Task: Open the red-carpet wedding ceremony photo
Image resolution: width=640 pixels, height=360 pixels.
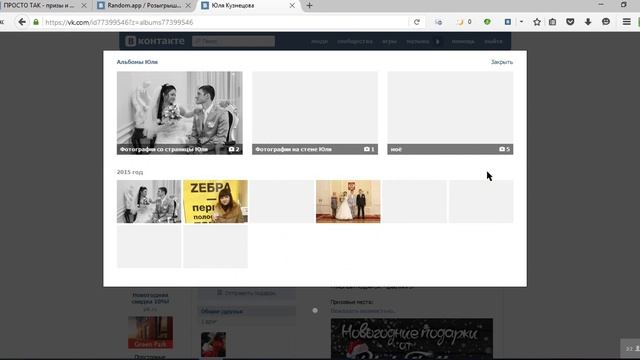Action: (348, 201)
